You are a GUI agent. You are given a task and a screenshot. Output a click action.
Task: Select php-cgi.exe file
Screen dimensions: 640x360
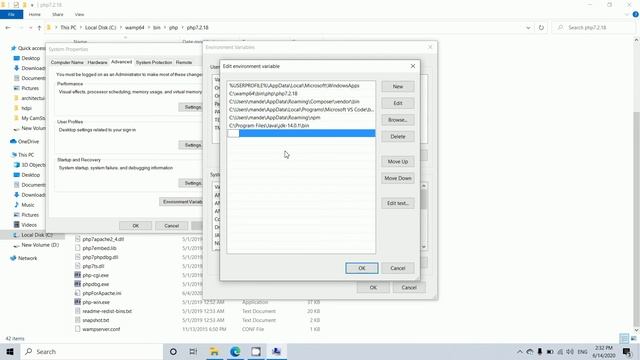coord(95,275)
